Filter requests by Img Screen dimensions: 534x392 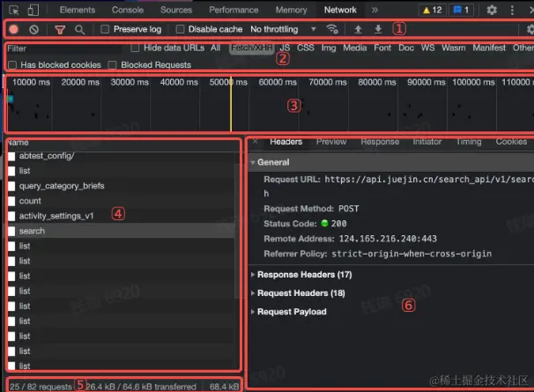[x=329, y=48]
